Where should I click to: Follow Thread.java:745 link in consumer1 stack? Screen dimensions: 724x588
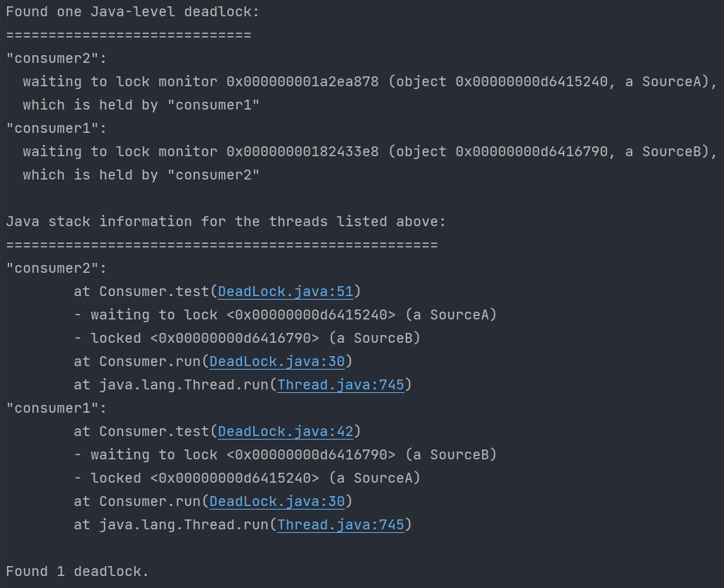(x=341, y=524)
